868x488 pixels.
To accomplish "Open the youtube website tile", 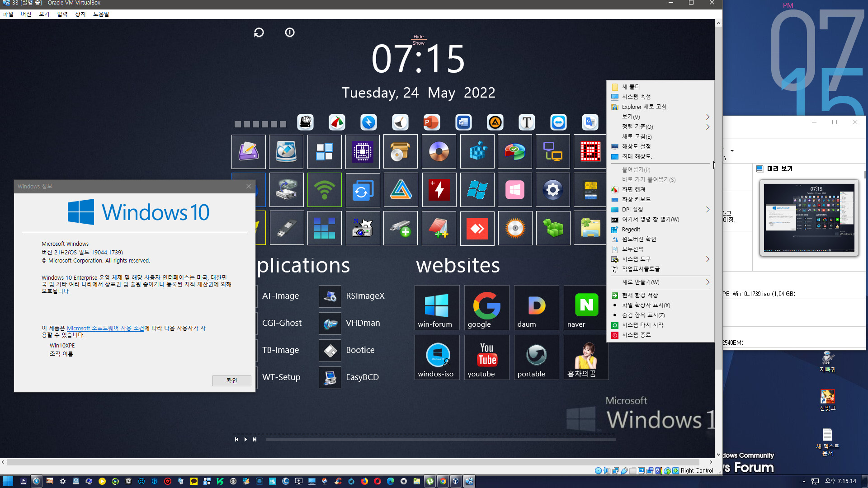I will coord(486,357).
